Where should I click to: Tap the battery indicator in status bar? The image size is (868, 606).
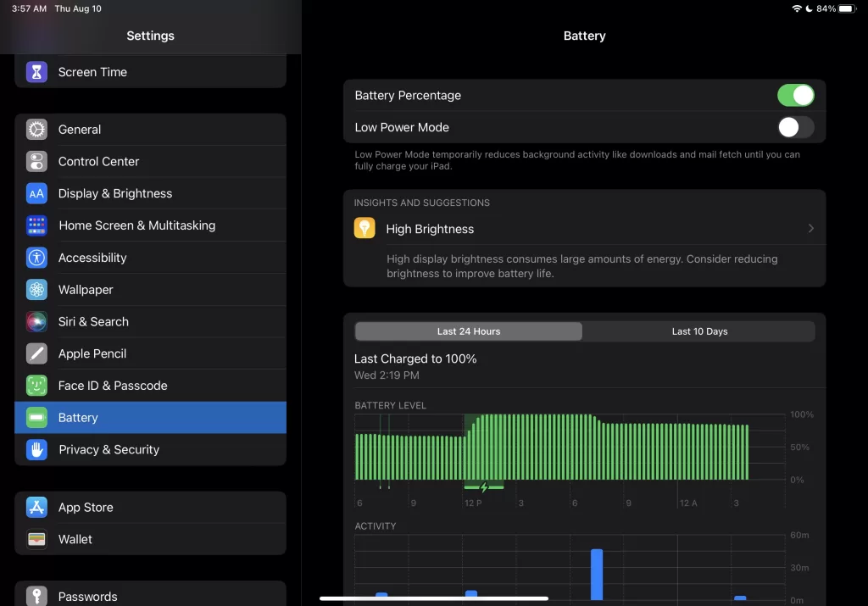tap(847, 8)
